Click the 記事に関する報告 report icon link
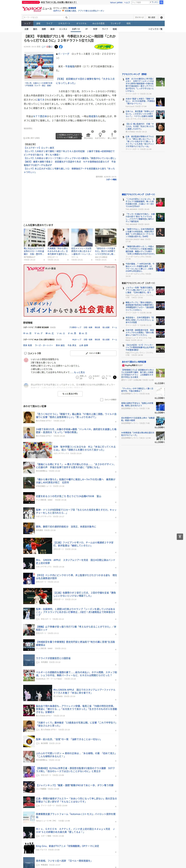This screenshot has width=186, height=868. 32,138
